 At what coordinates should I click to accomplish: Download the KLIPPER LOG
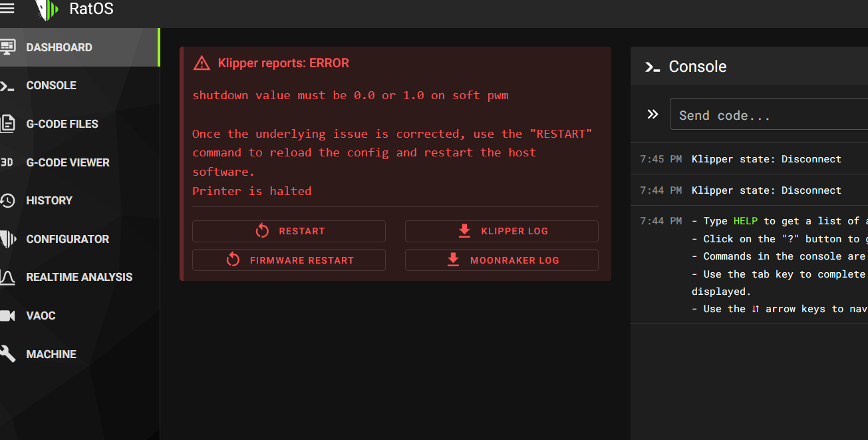click(502, 231)
